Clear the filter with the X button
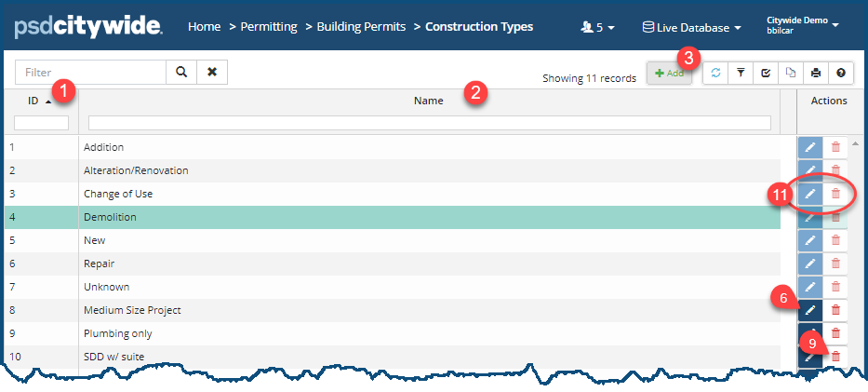868x392 pixels. (x=212, y=72)
